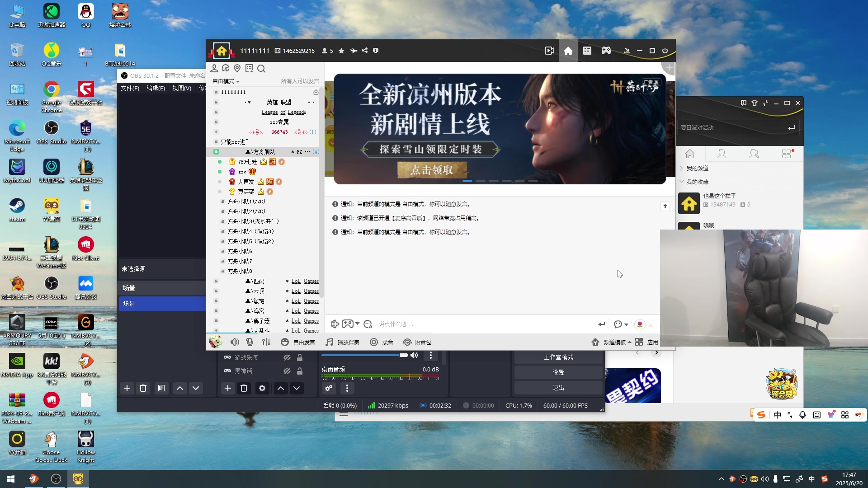Toggle lock on 游戏采集 source

coord(300,357)
